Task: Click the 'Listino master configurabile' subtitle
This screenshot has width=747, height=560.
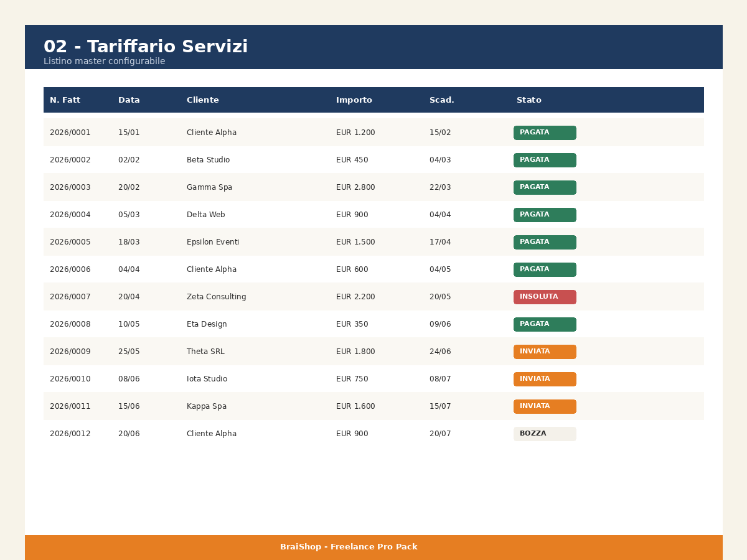Action: click(x=105, y=62)
